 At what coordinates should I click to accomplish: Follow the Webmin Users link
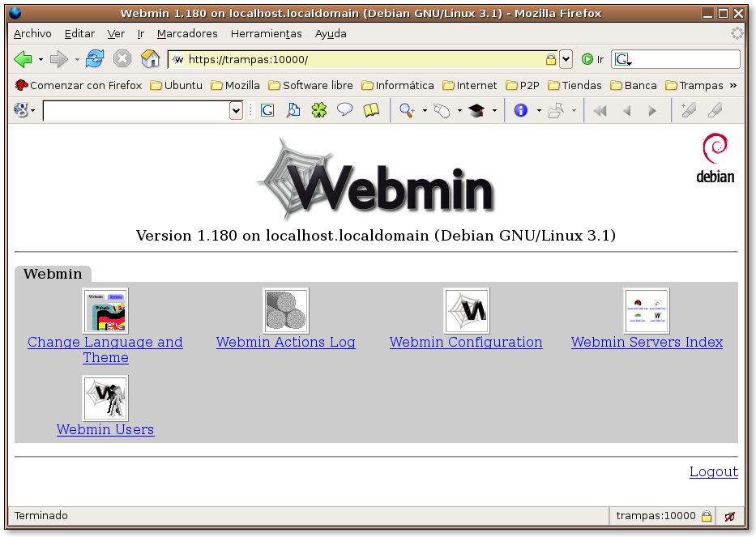point(105,429)
